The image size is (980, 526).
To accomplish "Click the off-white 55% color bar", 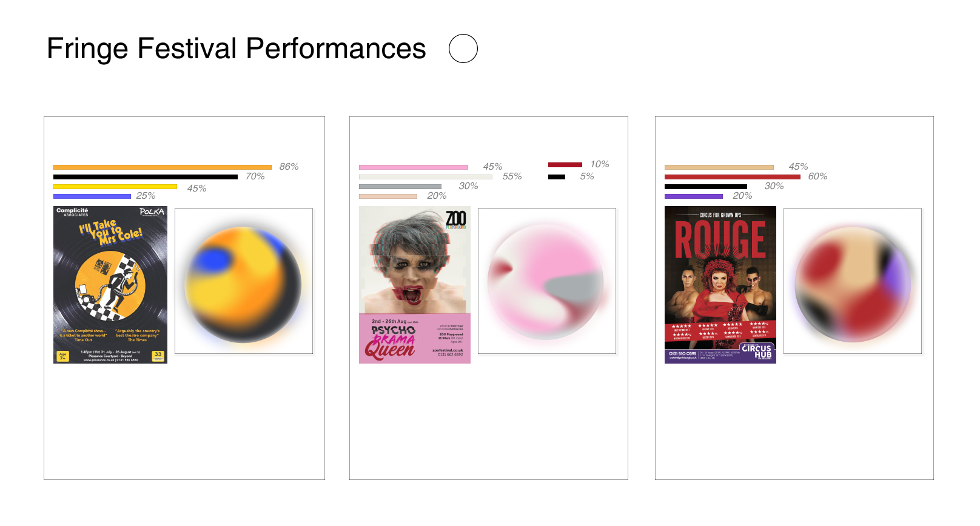I will pyautogui.click(x=426, y=177).
